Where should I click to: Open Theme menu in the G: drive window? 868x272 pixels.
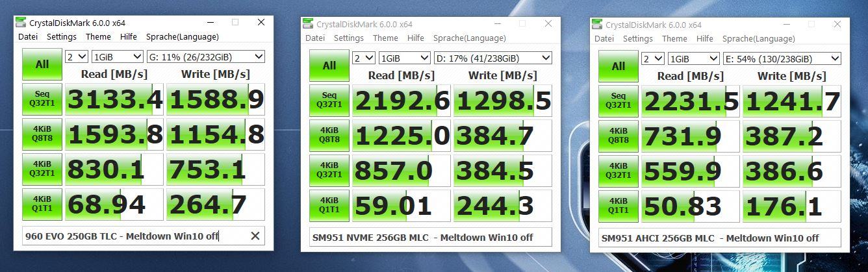pos(98,37)
